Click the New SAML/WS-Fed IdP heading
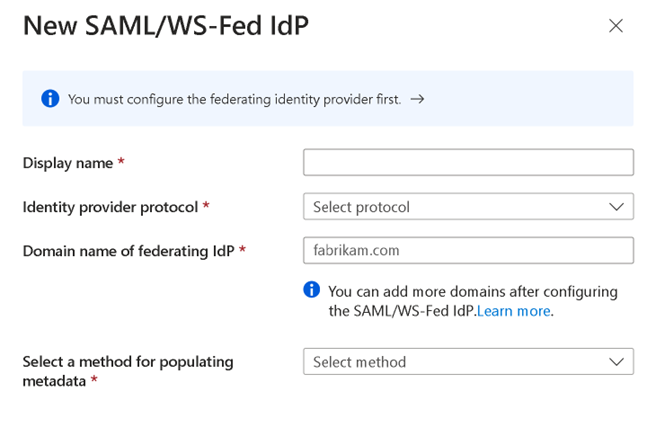This screenshot has width=656, height=436. click(166, 26)
